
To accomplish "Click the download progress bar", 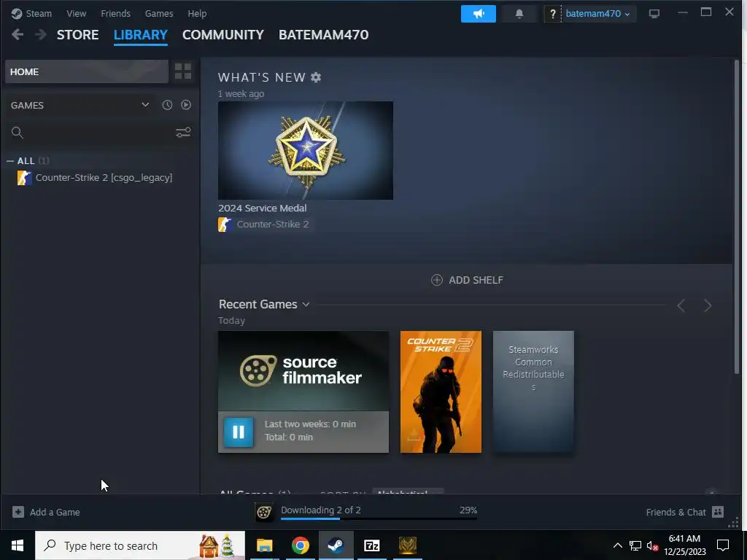I will pos(379,518).
